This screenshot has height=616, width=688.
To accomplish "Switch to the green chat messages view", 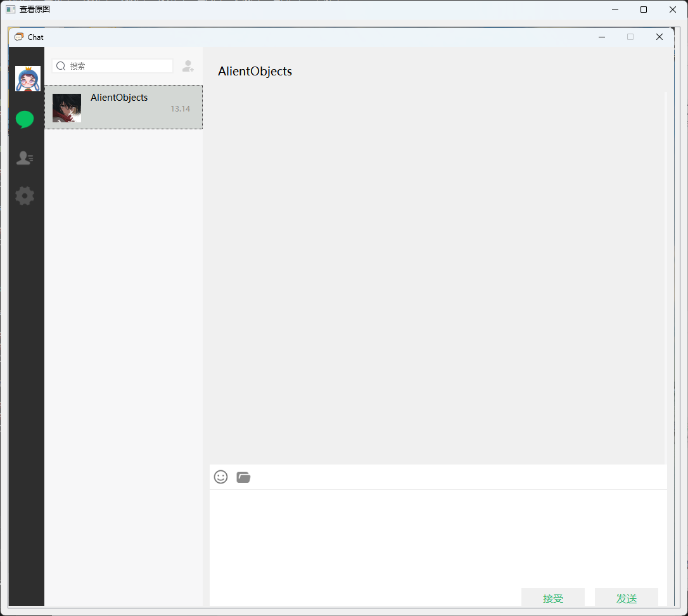I will [25, 119].
